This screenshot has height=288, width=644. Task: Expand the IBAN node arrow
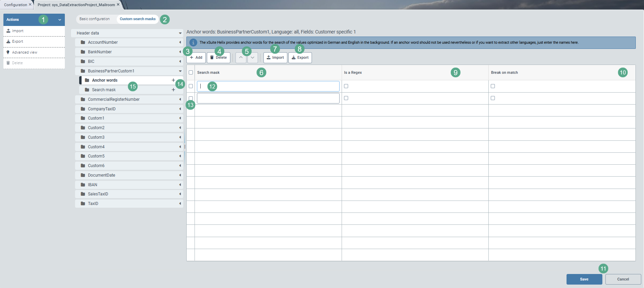[x=180, y=185]
